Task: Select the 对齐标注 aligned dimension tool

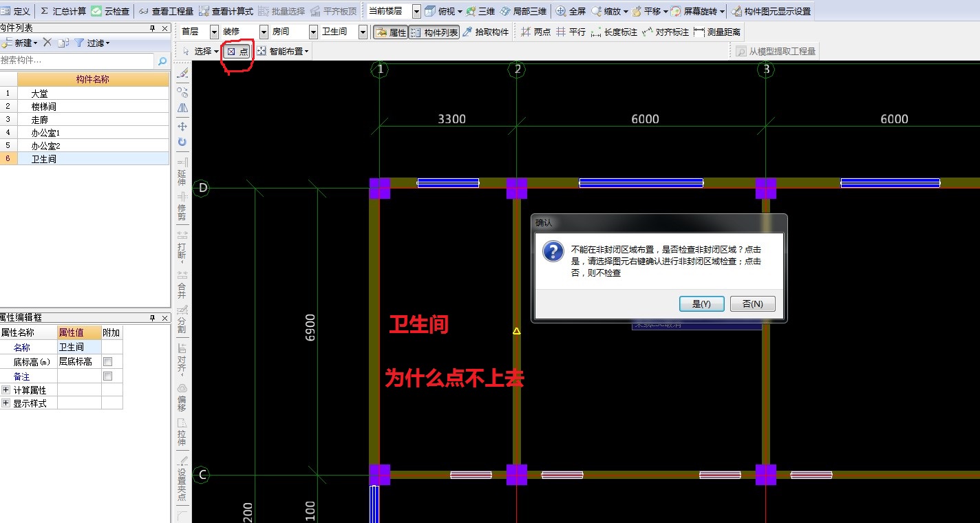Action: [x=665, y=32]
